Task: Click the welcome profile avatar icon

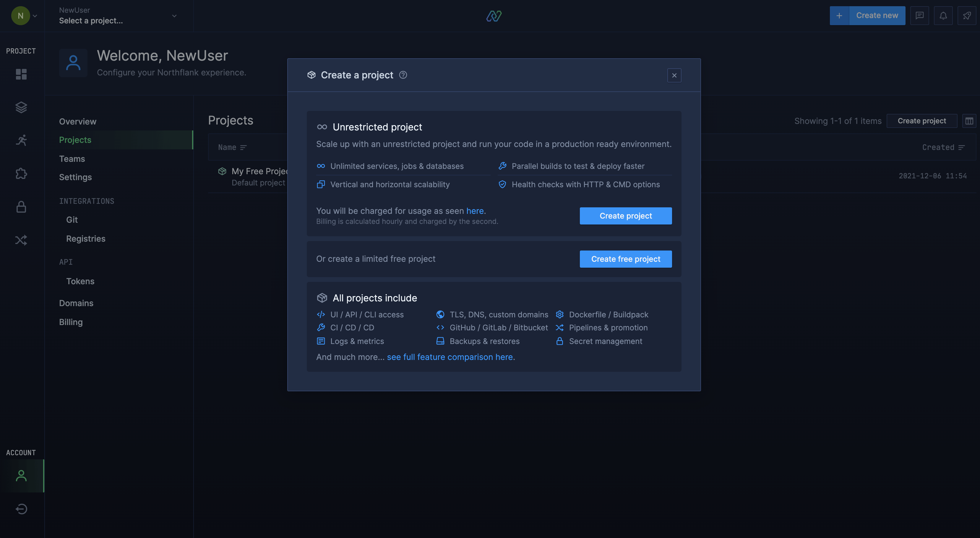Action: pos(73,63)
